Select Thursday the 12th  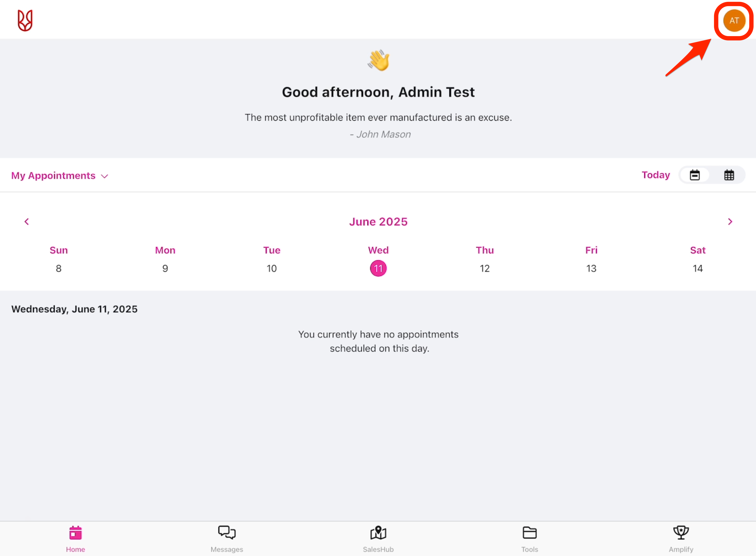click(484, 268)
